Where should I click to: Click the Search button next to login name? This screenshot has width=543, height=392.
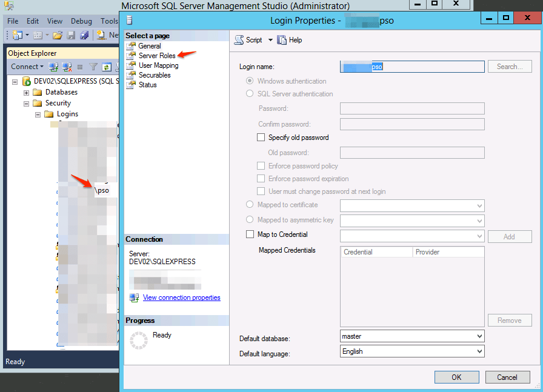(x=510, y=67)
